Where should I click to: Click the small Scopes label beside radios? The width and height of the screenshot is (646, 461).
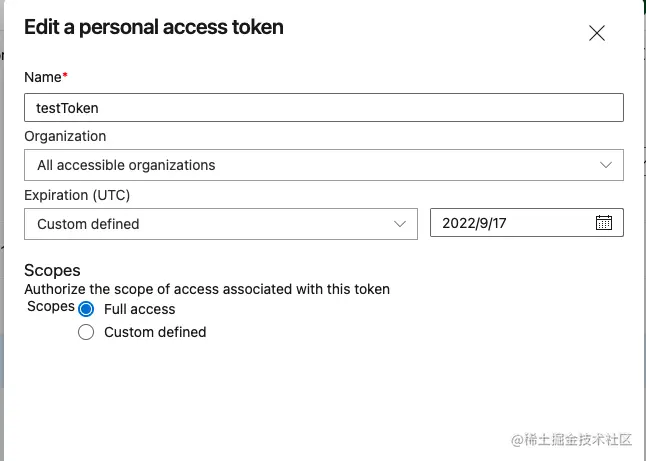(50, 306)
